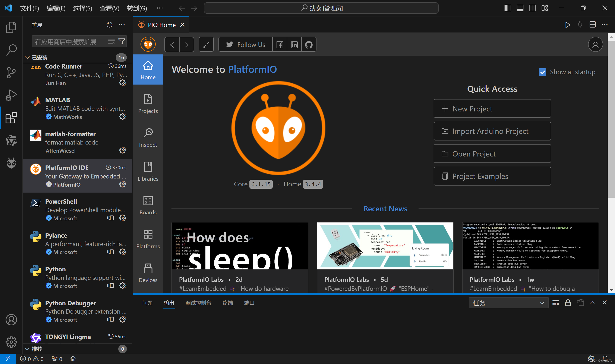Open PlatformIO IDE extension settings gear

(x=123, y=184)
